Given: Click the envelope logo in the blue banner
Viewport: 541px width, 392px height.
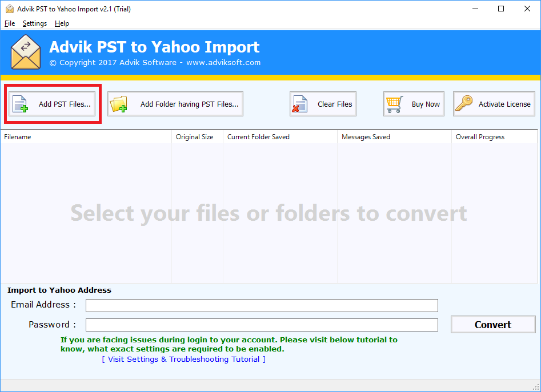Looking at the screenshot, I should (x=26, y=52).
